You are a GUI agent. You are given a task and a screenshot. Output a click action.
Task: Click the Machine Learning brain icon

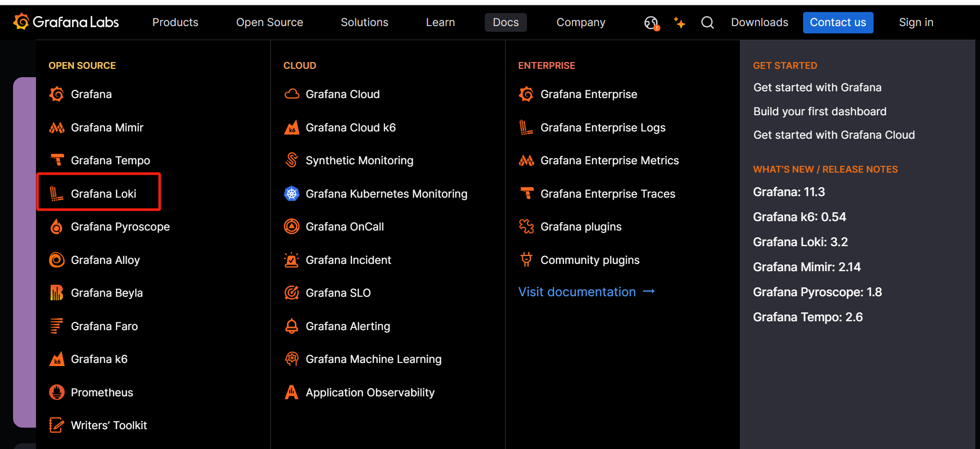tap(291, 359)
